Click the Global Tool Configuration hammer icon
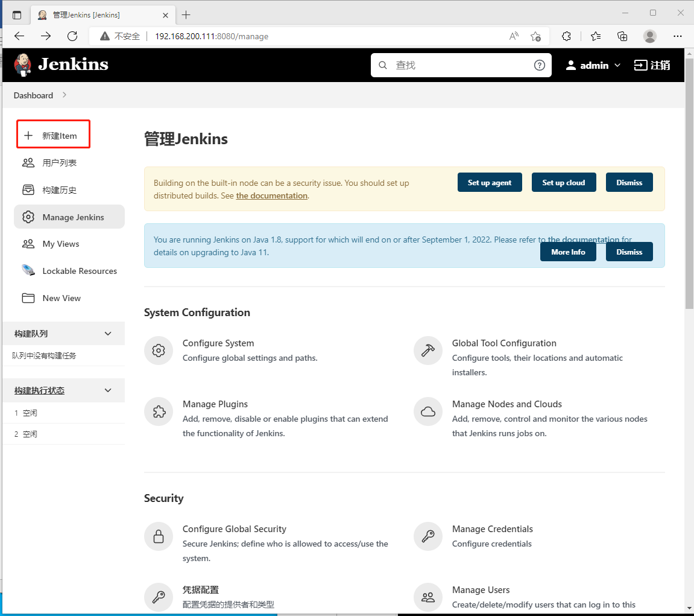 [427, 351]
